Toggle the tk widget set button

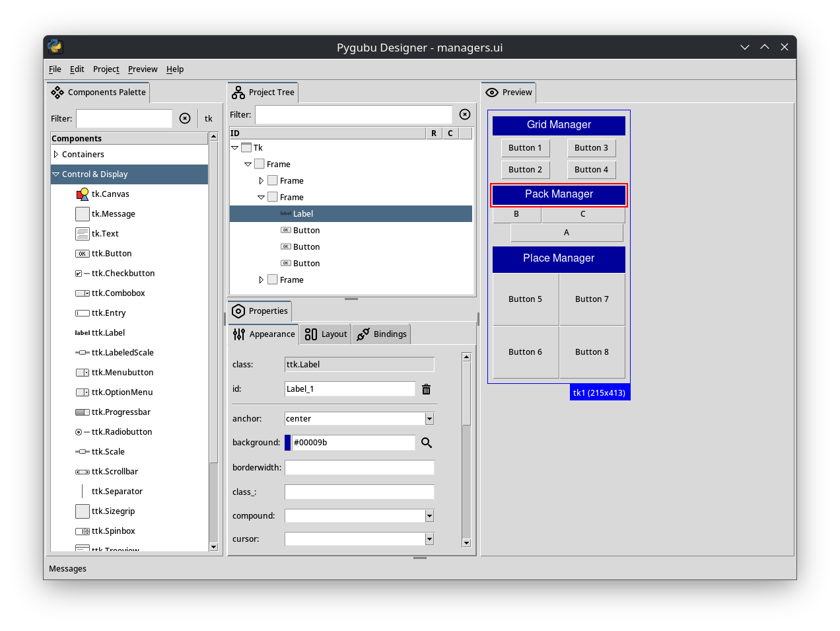(x=209, y=119)
